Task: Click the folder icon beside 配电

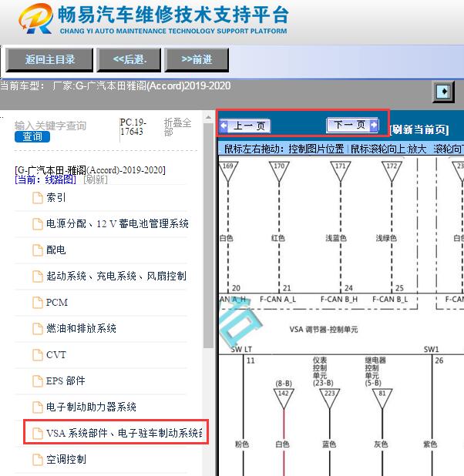Action: tap(38, 250)
